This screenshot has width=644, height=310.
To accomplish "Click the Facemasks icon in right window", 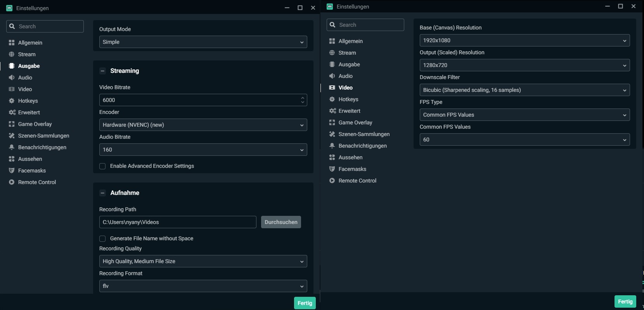I will tap(332, 169).
